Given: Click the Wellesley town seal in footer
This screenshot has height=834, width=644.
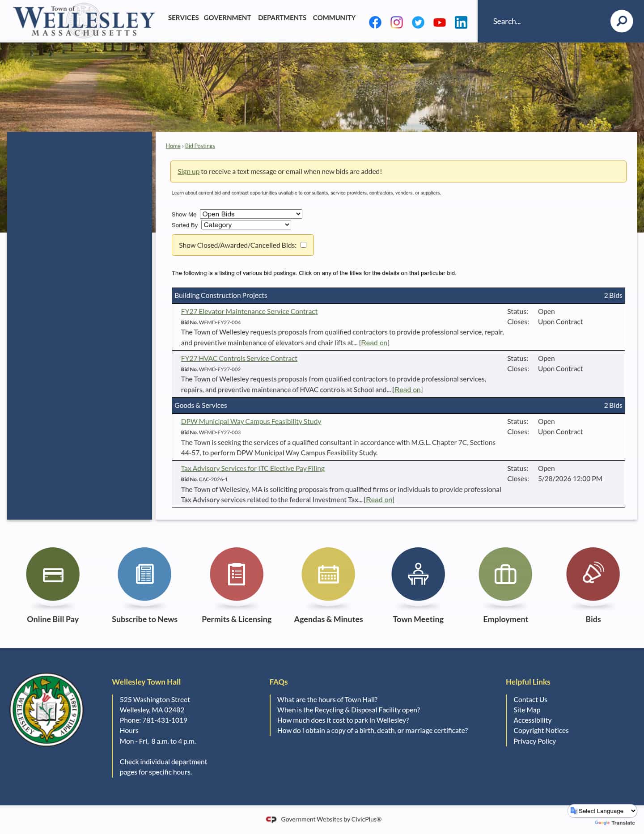Looking at the screenshot, I should 47,710.
